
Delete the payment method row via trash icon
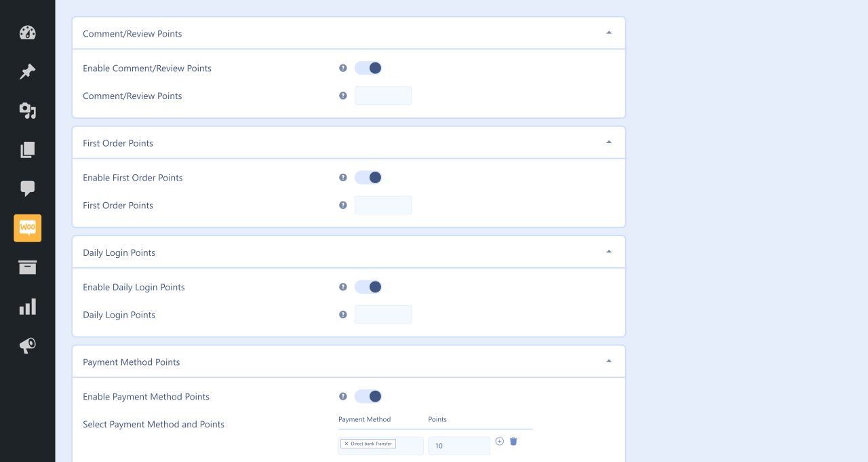pos(513,441)
